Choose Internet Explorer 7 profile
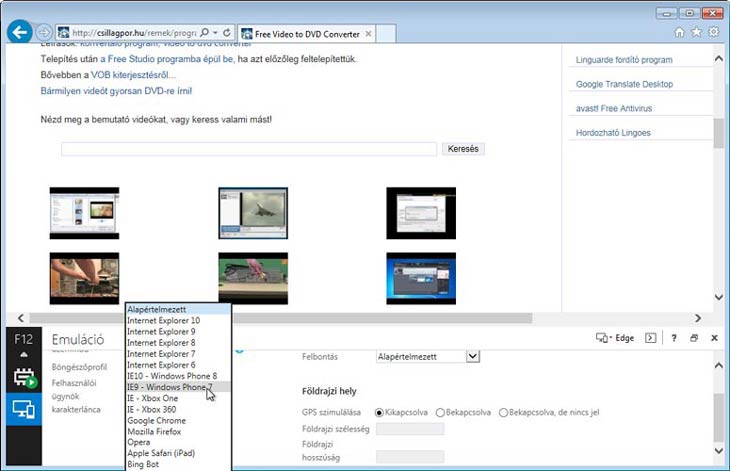 tap(178, 354)
